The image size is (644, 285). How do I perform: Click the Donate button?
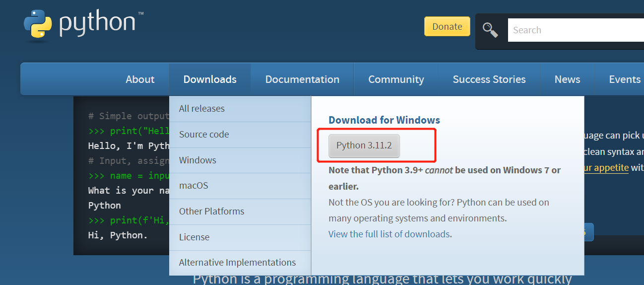[447, 26]
